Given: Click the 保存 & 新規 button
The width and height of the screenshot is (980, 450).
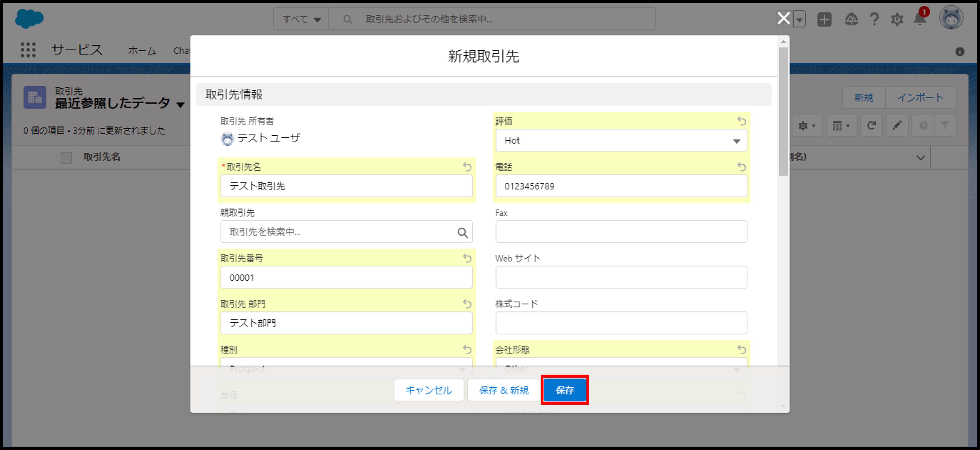Looking at the screenshot, I should tap(503, 390).
